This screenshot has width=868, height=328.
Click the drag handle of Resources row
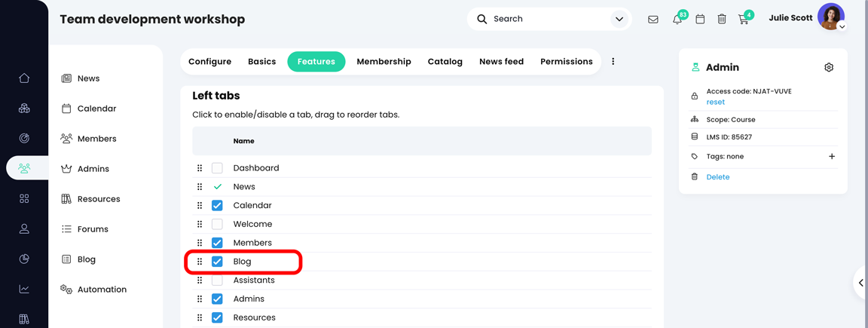200,318
